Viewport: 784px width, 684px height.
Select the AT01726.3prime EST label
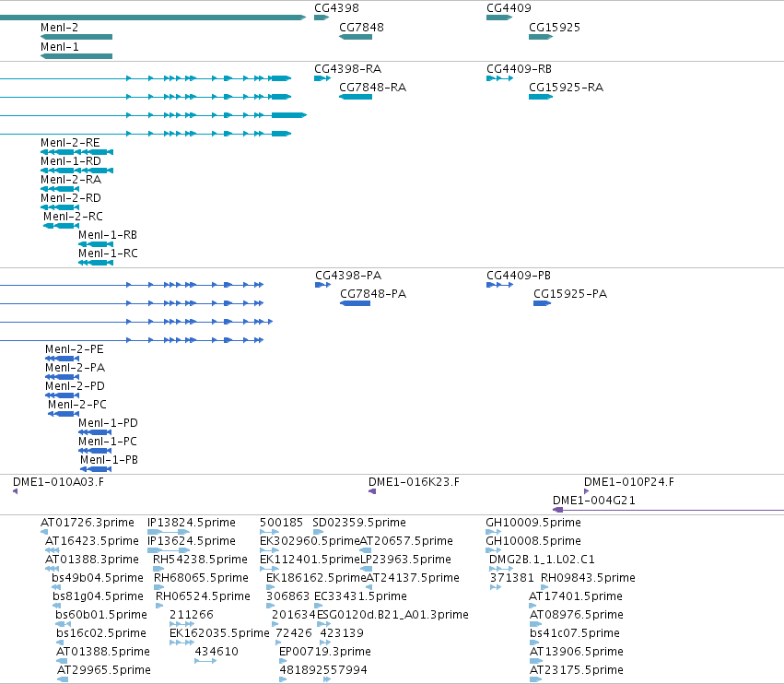coord(88,523)
